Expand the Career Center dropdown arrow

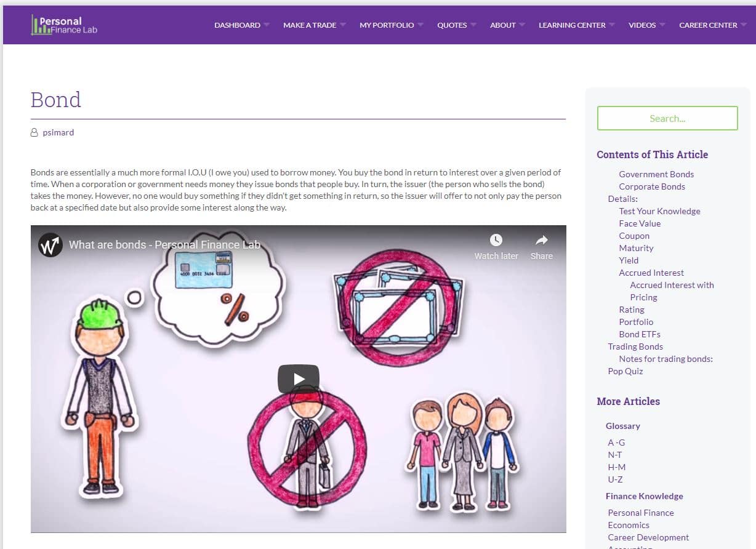click(743, 25)
